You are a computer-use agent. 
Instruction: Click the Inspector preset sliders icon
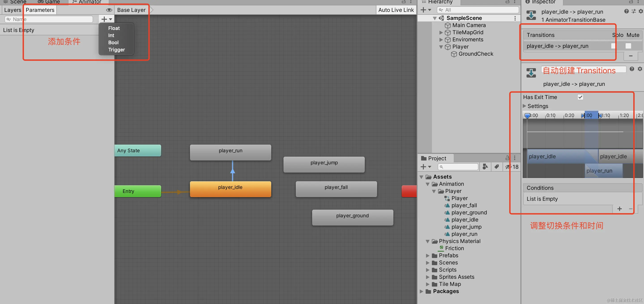pos(633,11)
